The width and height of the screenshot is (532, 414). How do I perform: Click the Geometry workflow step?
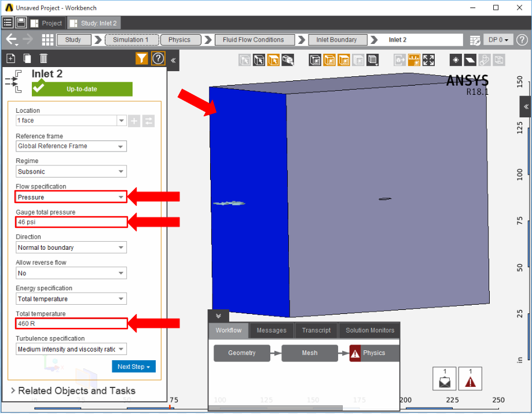pyautogui.click(x=242, y=353)
